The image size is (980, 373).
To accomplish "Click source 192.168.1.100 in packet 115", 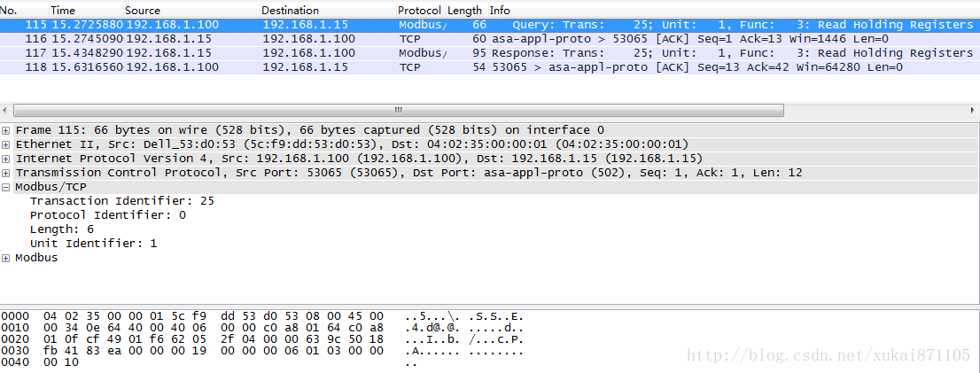I will click(x=172, y=25).
